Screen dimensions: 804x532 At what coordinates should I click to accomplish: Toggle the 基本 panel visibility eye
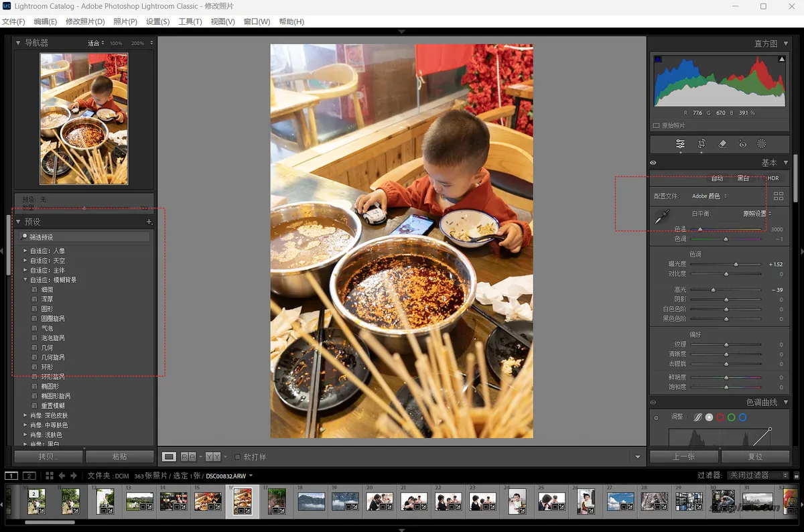[654, 162]
